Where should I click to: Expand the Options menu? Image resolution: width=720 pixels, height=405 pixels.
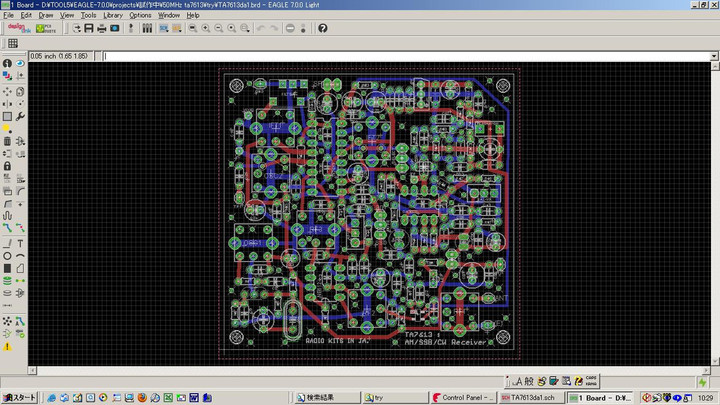point(140,15)
